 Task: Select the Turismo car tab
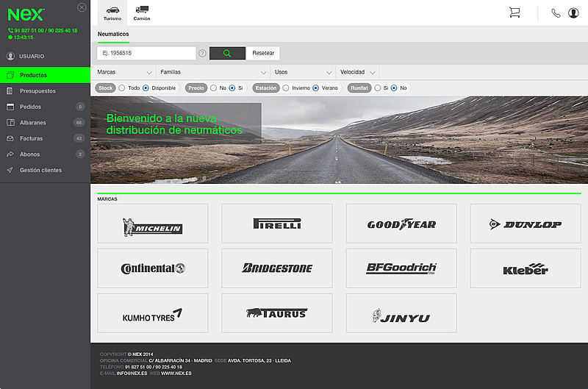tap(112, 13)
